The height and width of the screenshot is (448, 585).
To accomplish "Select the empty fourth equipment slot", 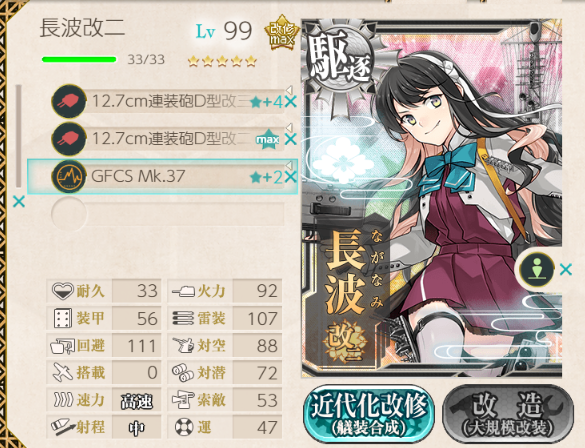I will click(x=168, y=214).
